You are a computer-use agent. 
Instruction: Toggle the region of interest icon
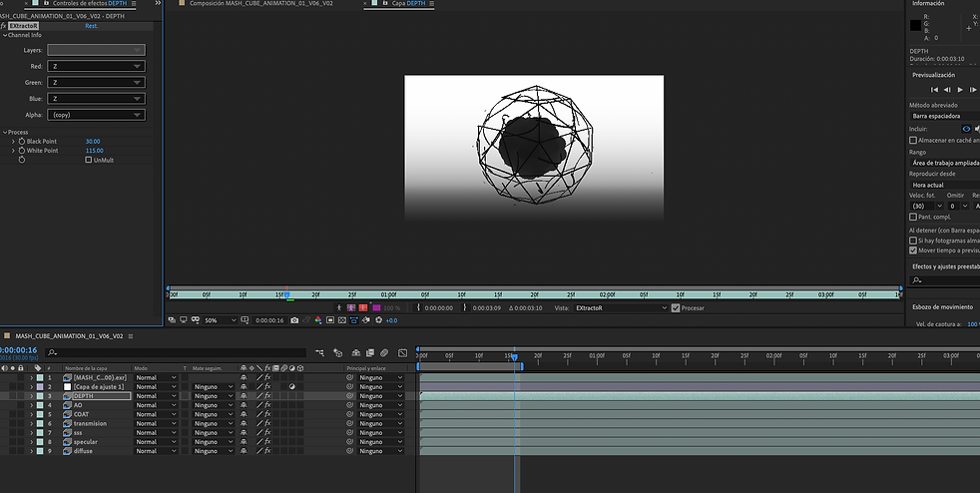click(330, 320)
